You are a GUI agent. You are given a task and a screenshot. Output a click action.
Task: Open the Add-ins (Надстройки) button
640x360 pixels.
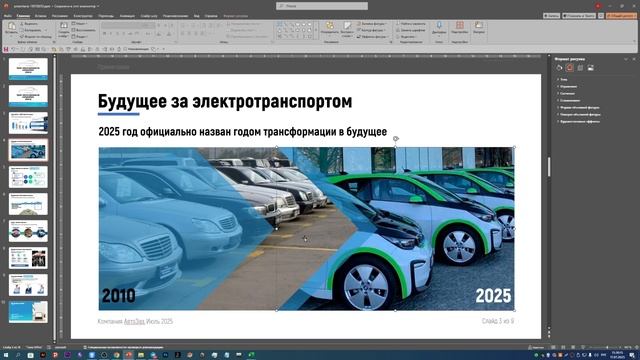[x=460, y=28]
